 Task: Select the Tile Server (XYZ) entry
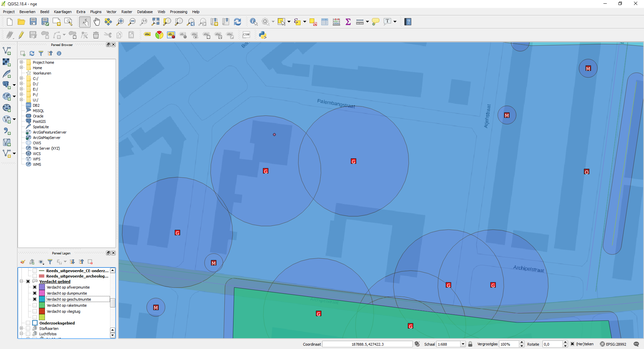pos(46,148)
